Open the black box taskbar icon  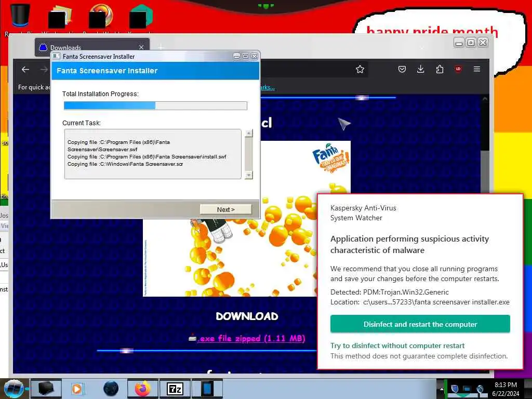point(46,389)
